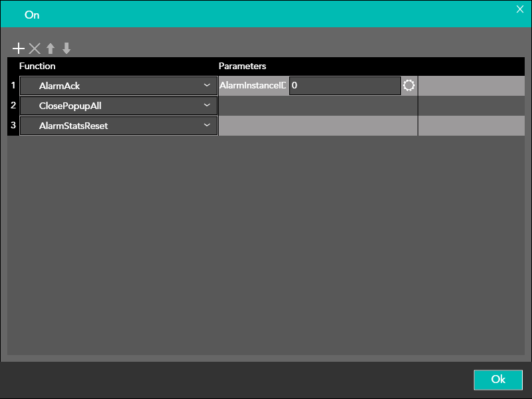The width and height of the screenshot is (532, 399).
Task: Select row number 2
Action: pyautogui.click(x=13, y=106)
